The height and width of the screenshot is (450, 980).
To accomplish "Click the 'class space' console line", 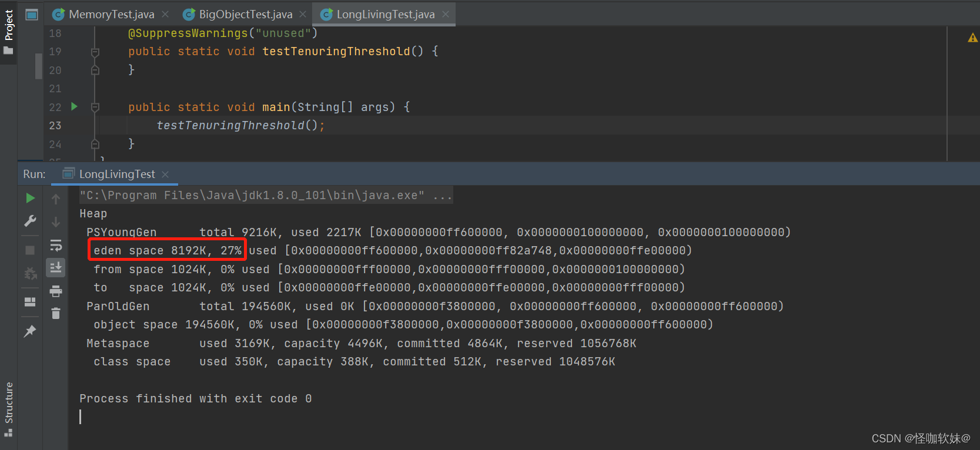I will click(354, 361).
